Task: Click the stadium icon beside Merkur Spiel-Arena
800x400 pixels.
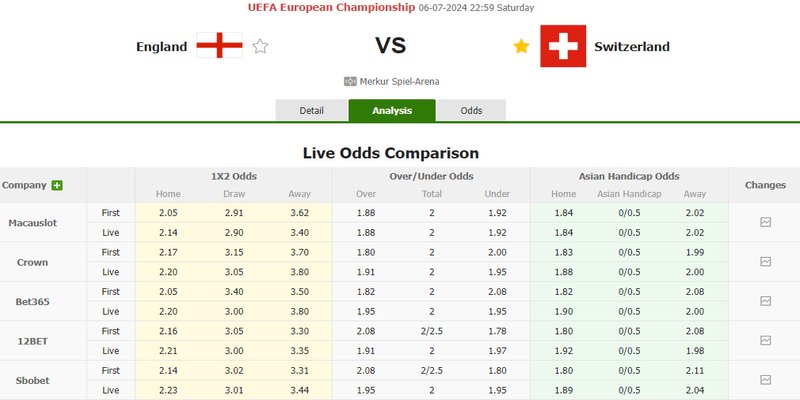Action: [x=350, y=82]
